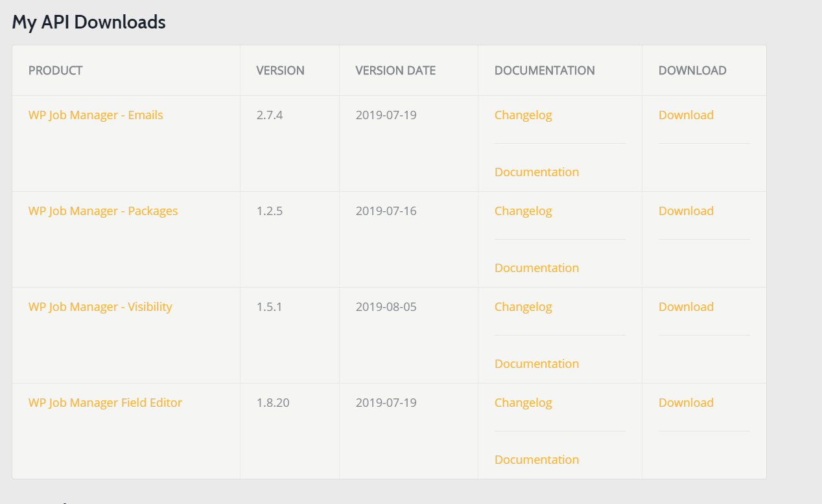This screenshot has height=504, width=822.
Task: Select version date 2019-08-05
Action: point(386,307)
